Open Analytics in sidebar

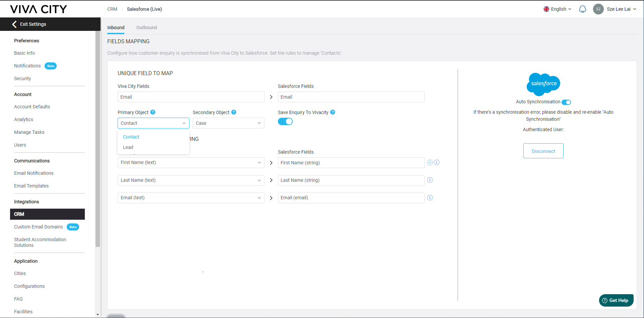coord(23,119)
